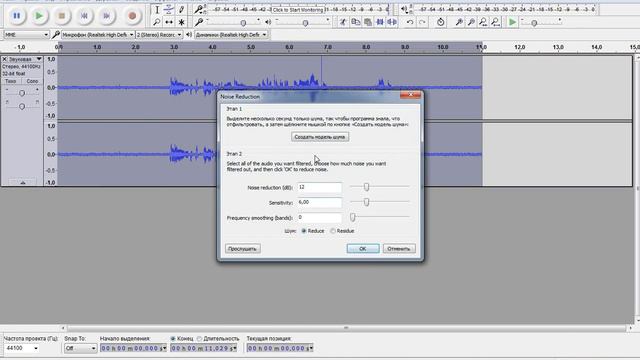
Task: Click the Click to Start Monitoring meter
Action: click(x=298, y=9)
